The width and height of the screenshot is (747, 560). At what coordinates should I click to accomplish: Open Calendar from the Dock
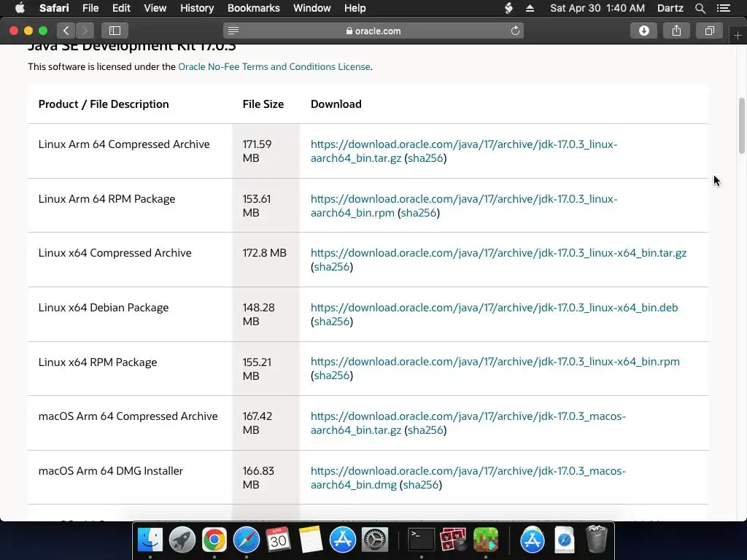click(x=278, y=540)
